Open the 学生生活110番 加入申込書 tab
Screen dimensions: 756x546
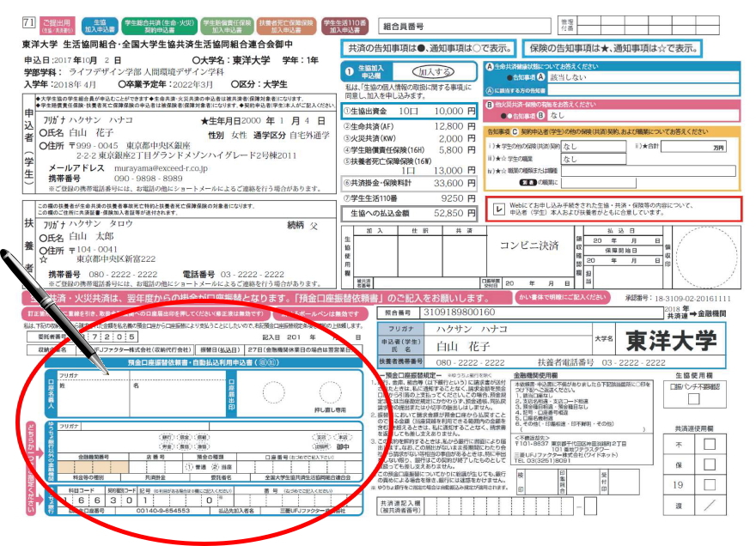point(344,26)
